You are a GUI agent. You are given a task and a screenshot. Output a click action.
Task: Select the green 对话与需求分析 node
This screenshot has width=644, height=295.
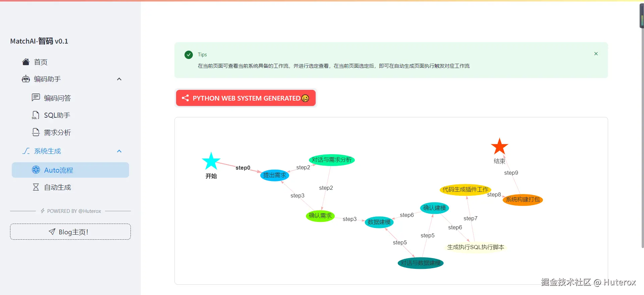click(331, 160)
